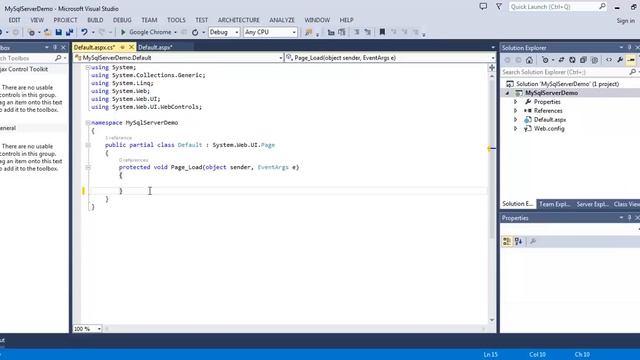This screenshot has width=640, height=360.
Task: Toggle Categorized view in Properties panel
Action: pyautogui.click(x=507, y=241)
